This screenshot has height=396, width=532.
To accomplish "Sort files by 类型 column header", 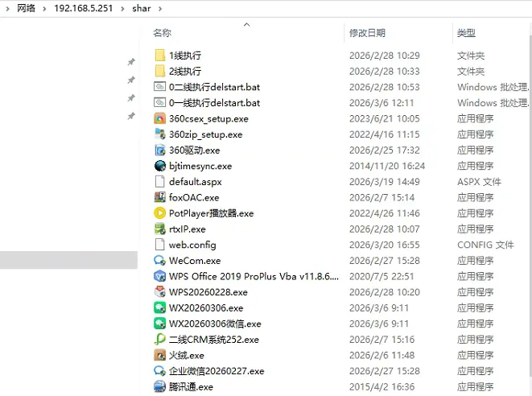I will click(466, 33).
